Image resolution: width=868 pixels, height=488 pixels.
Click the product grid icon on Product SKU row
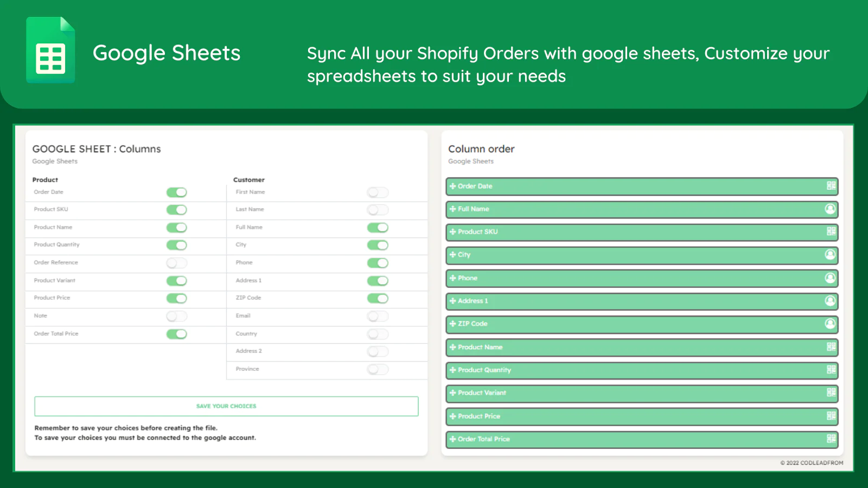831,232
